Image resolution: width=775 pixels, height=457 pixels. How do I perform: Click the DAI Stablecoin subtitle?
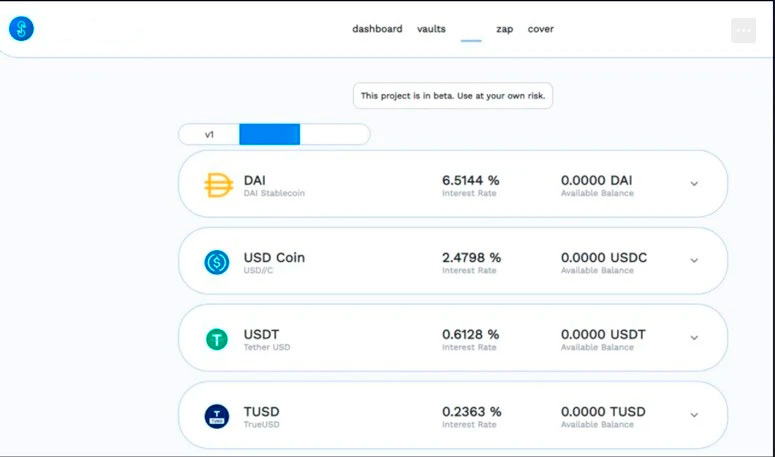tap(274, 193)
